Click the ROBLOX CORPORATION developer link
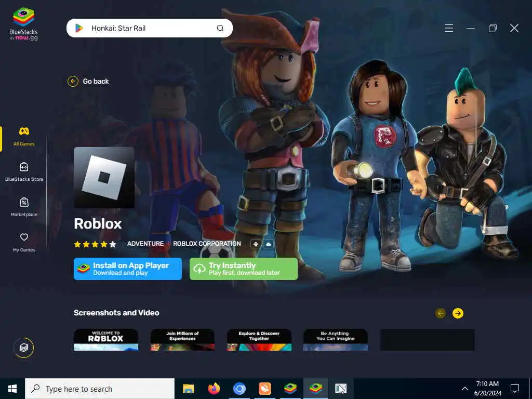Viewport: 532px width, 399px height. (x=207, y=244)
